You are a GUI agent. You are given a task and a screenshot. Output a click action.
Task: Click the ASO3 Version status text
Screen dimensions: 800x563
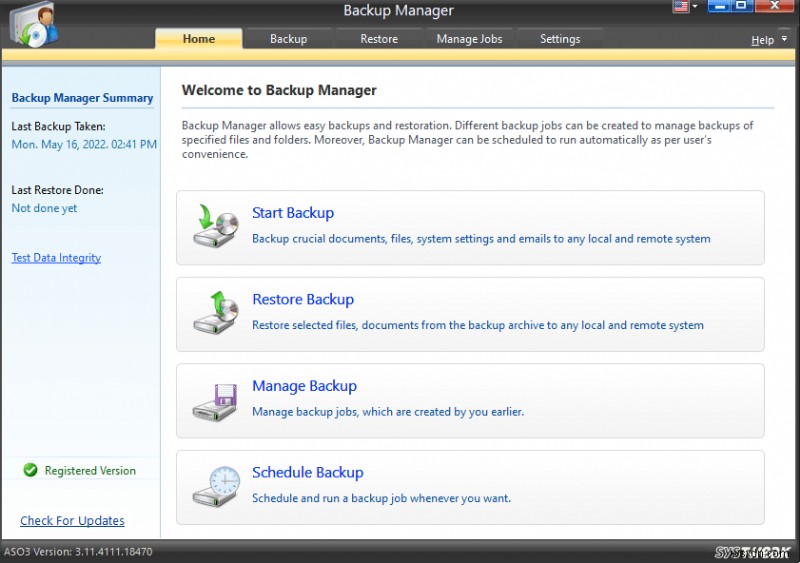tap(78, 552)
